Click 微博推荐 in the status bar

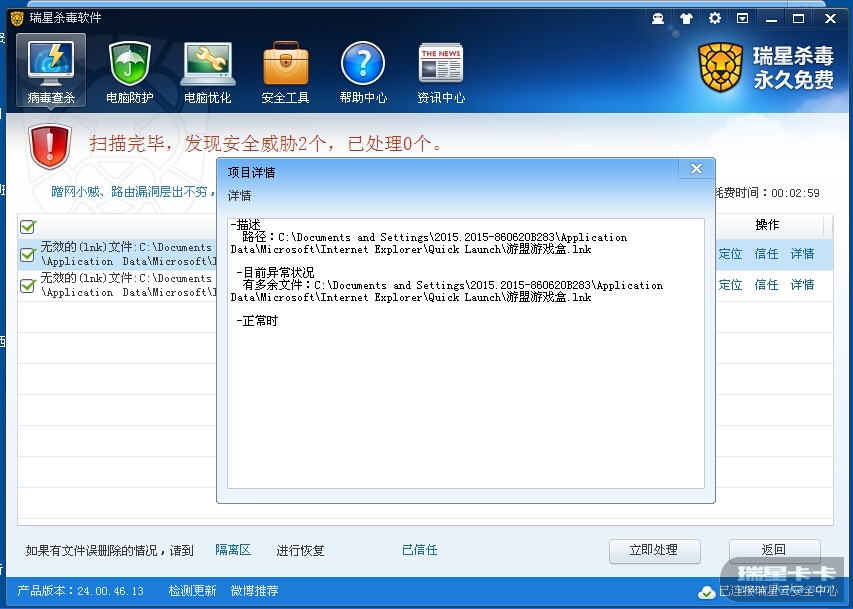[x=254, y=590]
